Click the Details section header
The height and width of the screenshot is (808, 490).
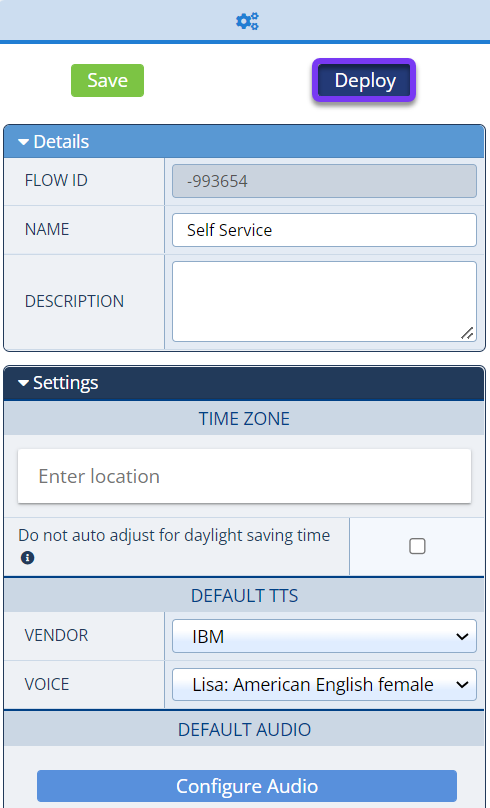point(244,142)
